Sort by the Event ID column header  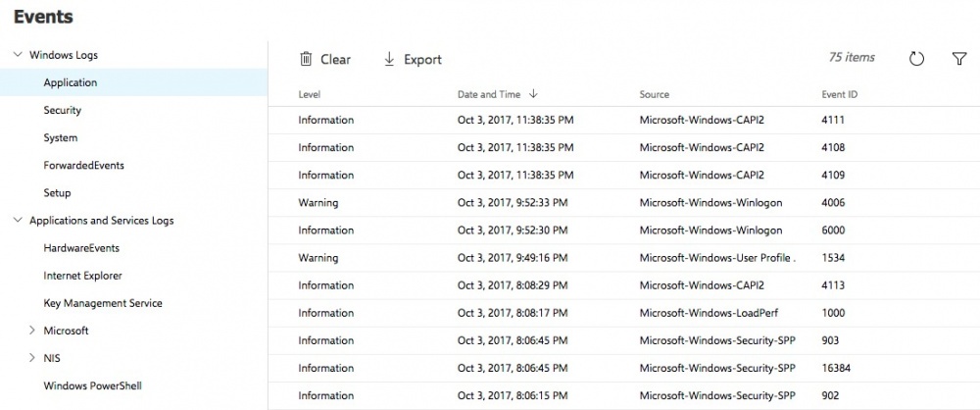[x=840, y=94]
